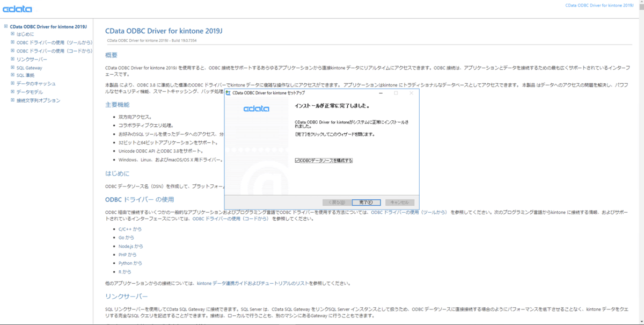The height and width of the screenshot is (325, 644).
Task: Follow the Python から link
Action: coord(130,263)
